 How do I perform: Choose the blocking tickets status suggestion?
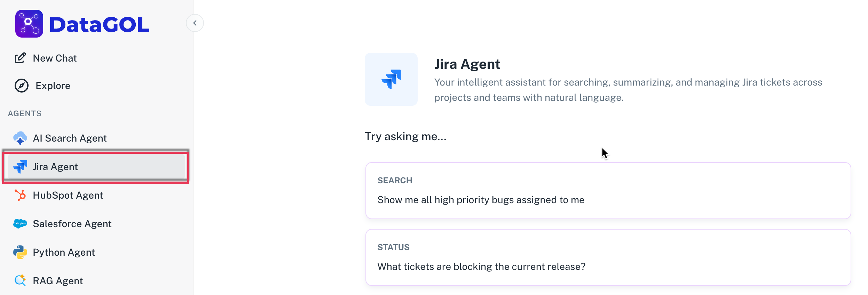click(x=608, y=257)
